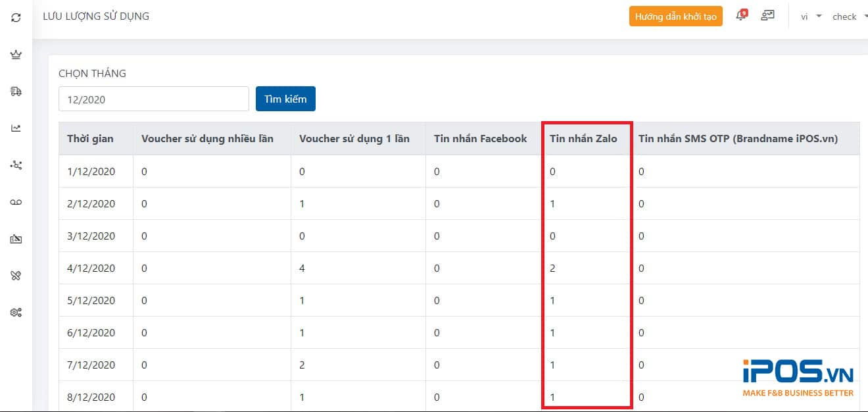This screenshot has width=868, height=412.
Task: Click the 'Hướng dẫn khởi tạo' button
Action: (x=675, y=16)
